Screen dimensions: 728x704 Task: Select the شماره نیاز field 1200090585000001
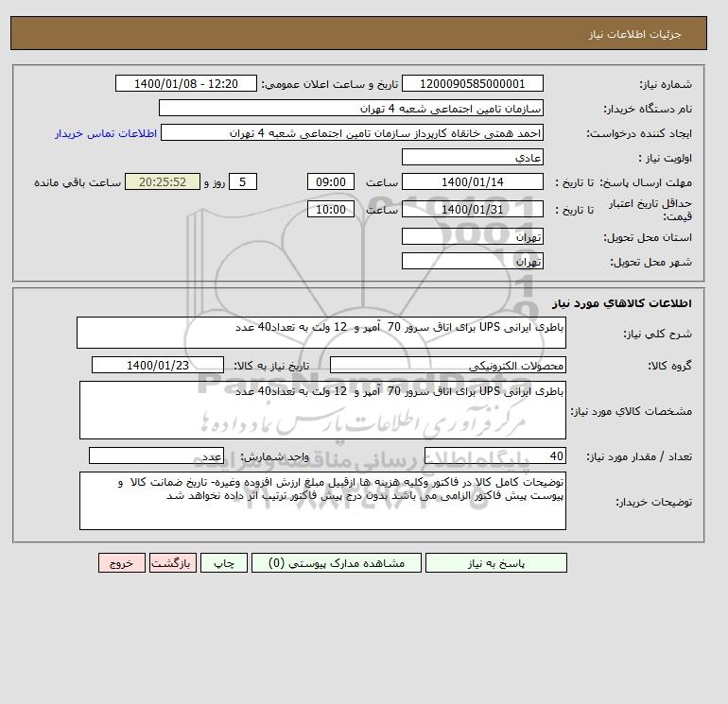(x=472, y=83)
